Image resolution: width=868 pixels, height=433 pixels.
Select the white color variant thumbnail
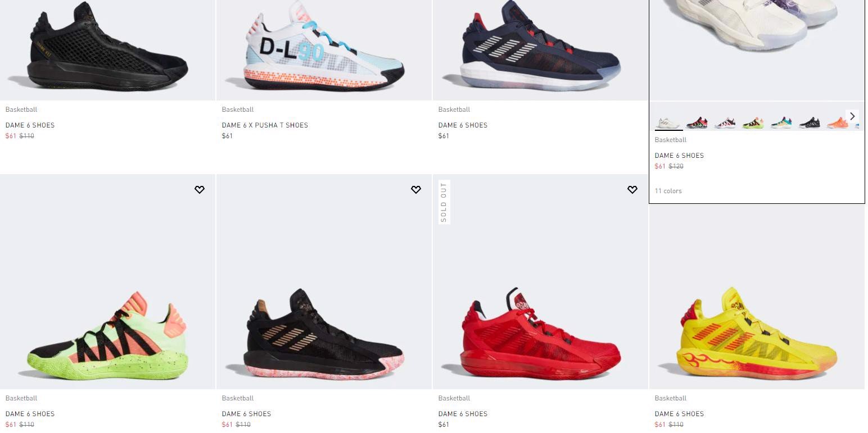(x=669, y=123)
